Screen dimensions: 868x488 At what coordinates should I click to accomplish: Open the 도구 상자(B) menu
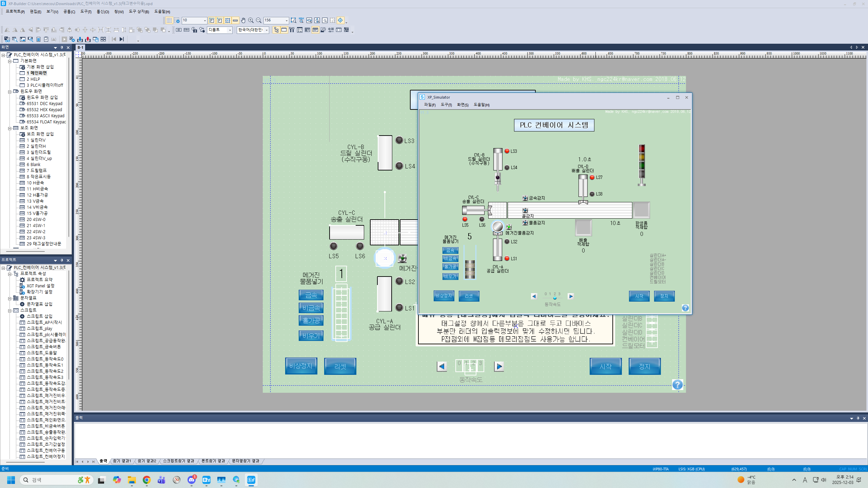[139, 12]
